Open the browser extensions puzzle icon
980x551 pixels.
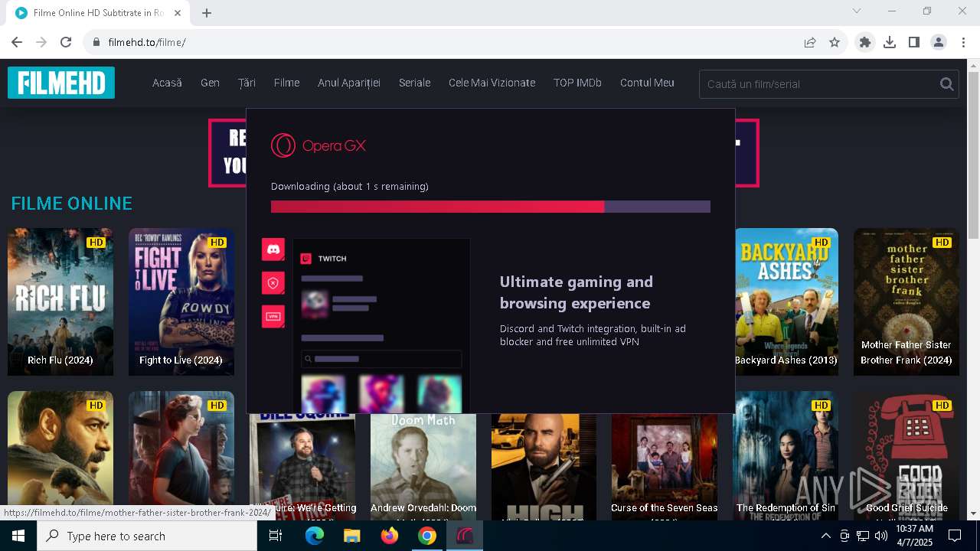(865, 42)
